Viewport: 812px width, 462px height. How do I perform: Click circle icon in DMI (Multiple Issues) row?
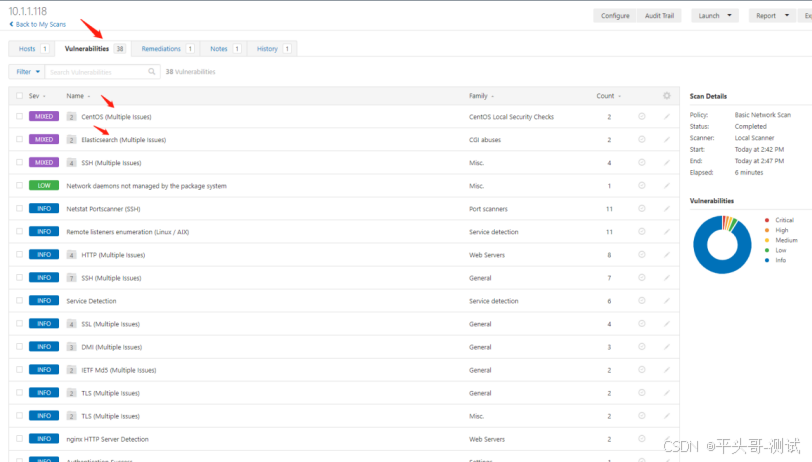coord(642,346)
